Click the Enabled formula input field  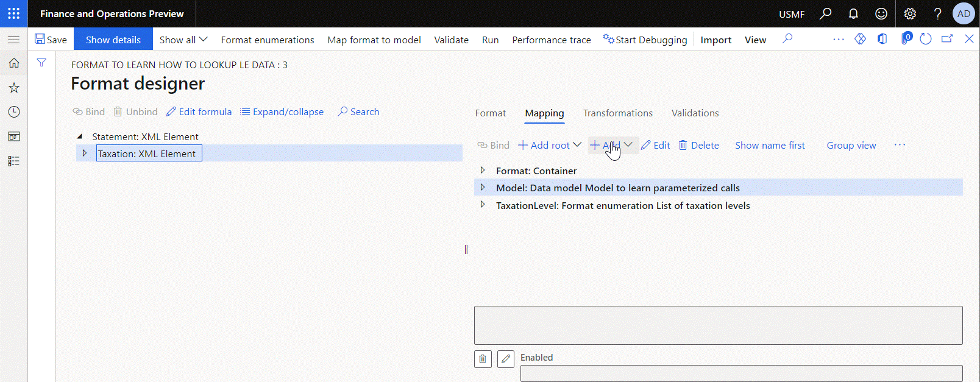point(741,373)
